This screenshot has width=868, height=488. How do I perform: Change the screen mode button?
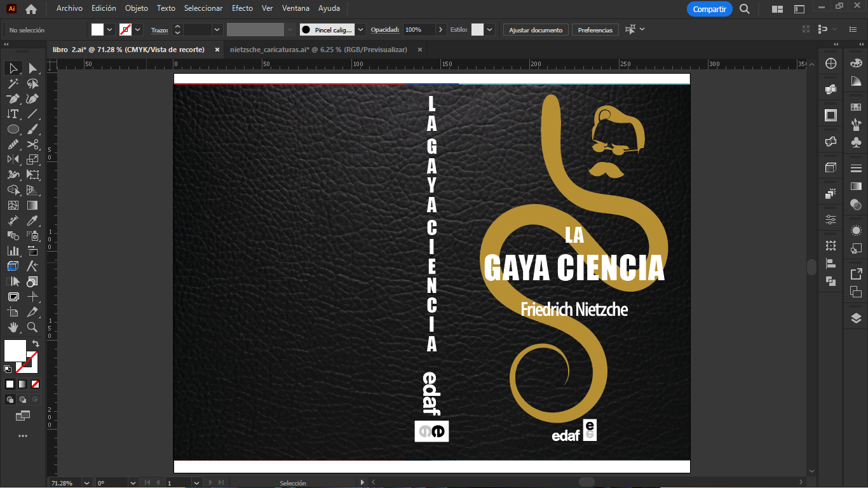click(23, 416)
